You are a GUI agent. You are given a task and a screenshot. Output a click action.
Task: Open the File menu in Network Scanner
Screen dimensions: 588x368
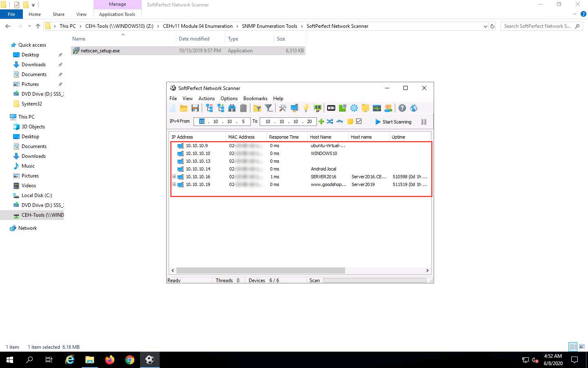tap(173, 99)
